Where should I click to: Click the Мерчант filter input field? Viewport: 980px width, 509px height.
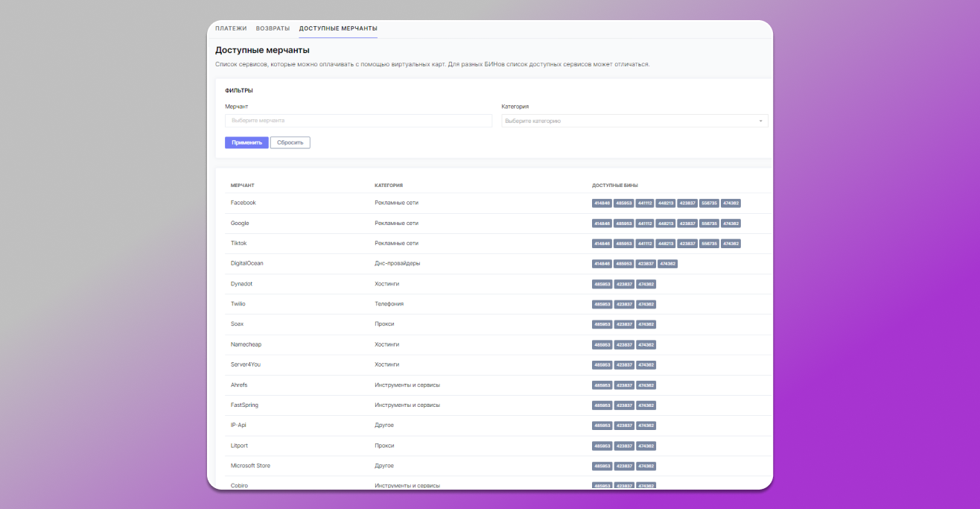click(358, 121)
